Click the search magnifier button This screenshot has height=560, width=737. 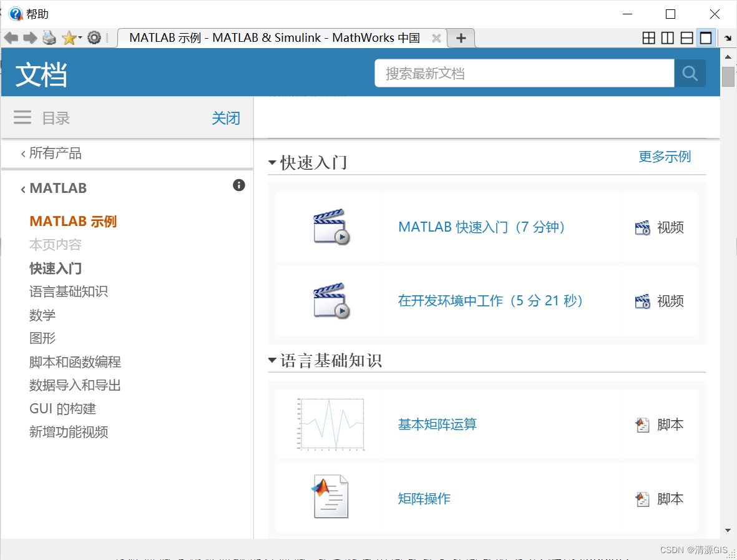(690, 73)
